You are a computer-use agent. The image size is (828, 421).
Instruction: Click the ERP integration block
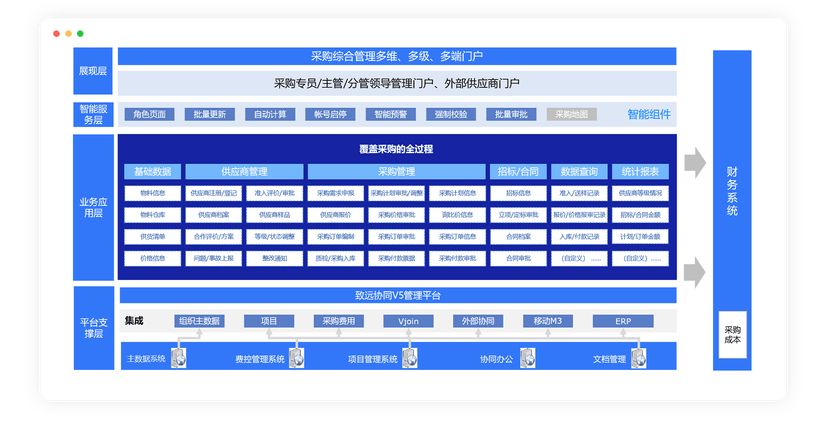click(623, 321)
